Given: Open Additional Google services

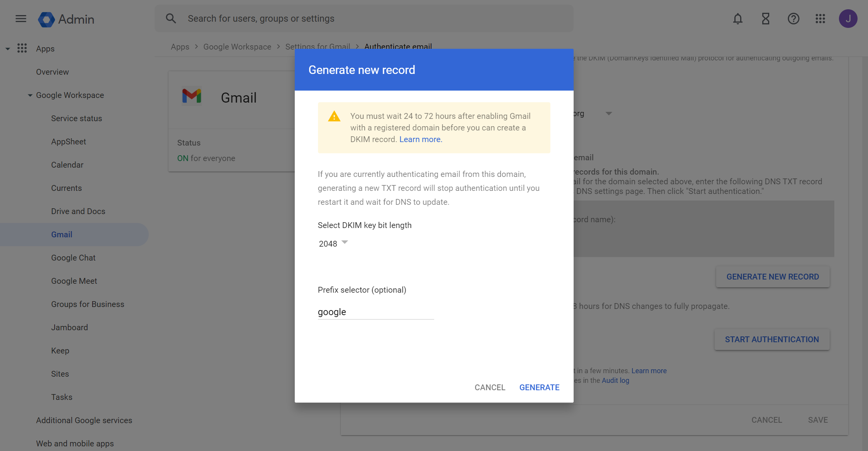Looking at the screenshot, I should [84, 420].
